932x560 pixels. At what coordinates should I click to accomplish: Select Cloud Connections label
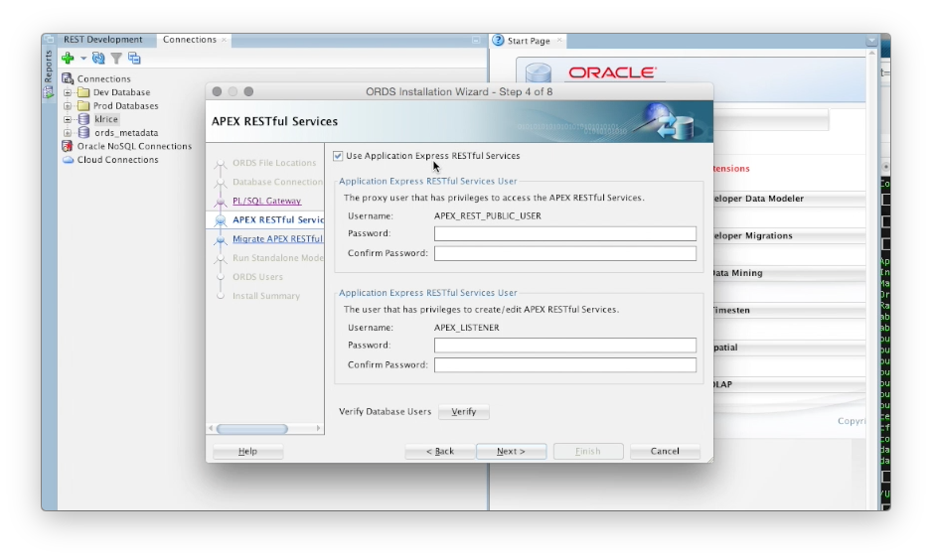pos(117,160)
